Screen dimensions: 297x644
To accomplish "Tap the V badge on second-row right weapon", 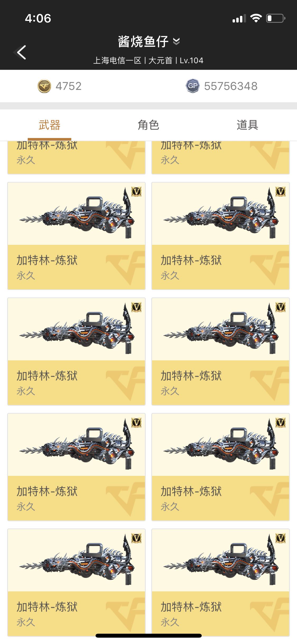I will pyautogui.click(x=281, y=191).
